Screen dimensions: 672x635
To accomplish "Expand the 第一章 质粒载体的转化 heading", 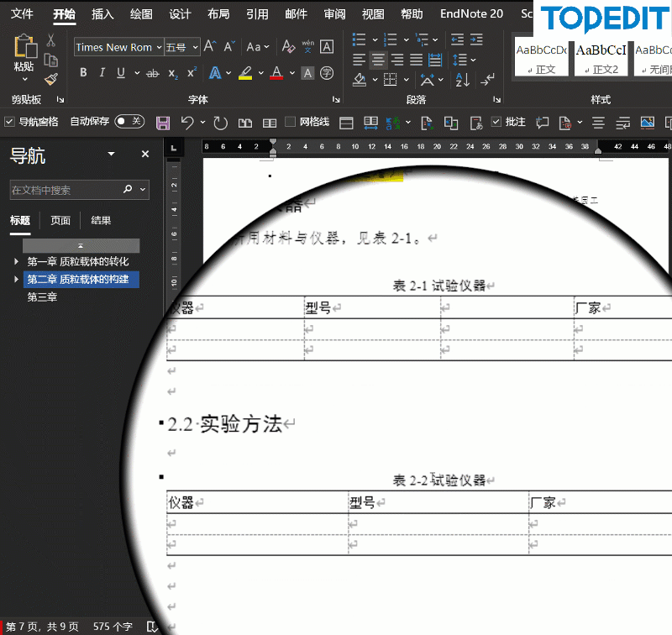I will [x=16, y=261].
